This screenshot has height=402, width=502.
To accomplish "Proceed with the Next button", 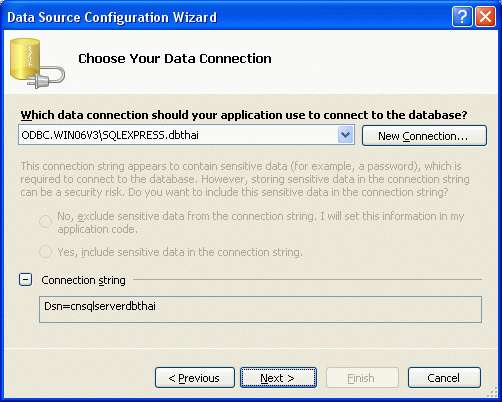I will click(x=278, y=378).
